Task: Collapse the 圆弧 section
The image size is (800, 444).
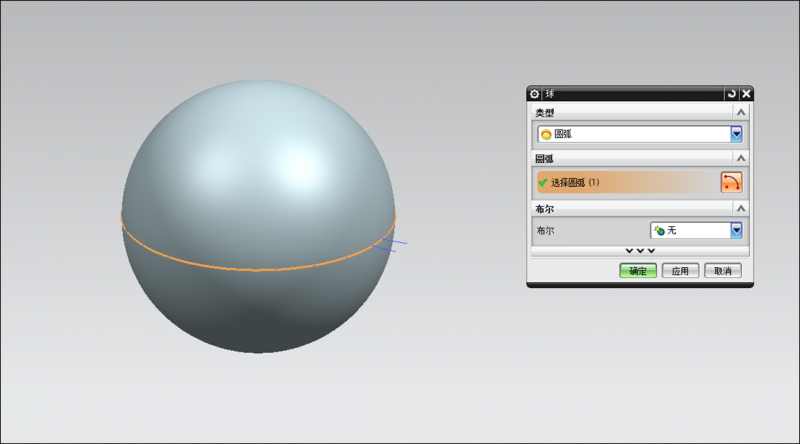Action: pyautogui.click(x=741, y=158)
